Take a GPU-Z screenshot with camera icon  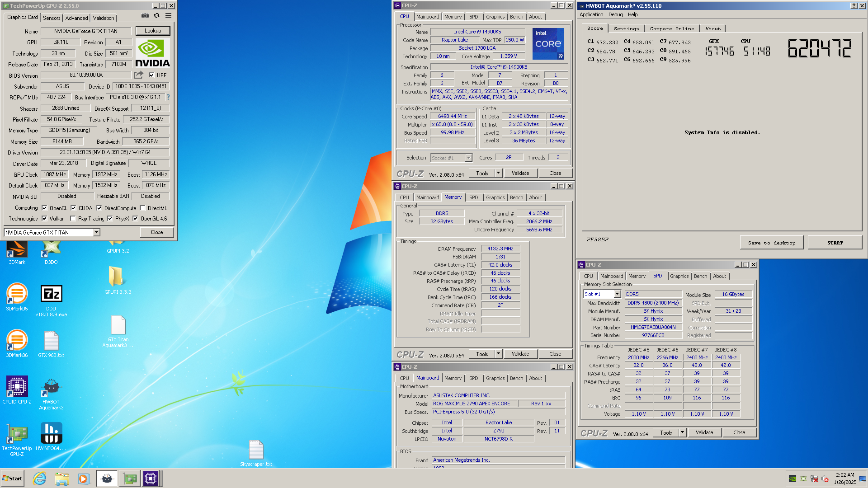pyautogui.click(x=145, y=16)
